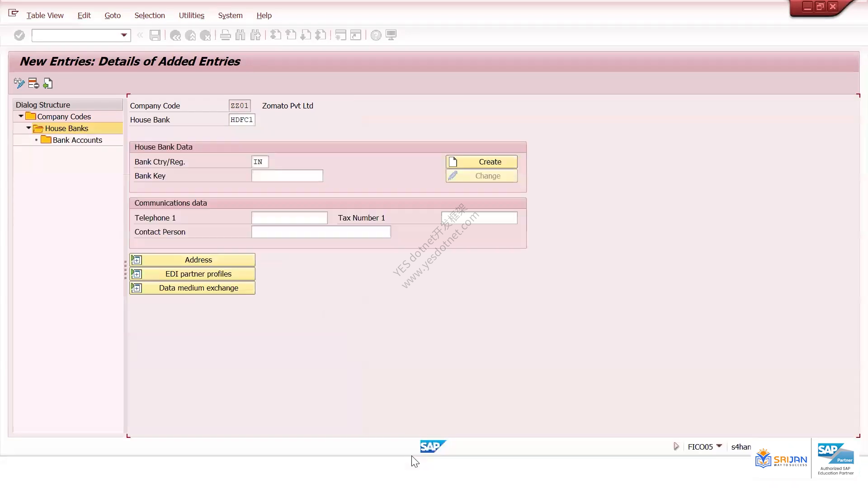868x488 pixels.
Task: Click the Previous Page icon
Action: [x=291, y=35]
